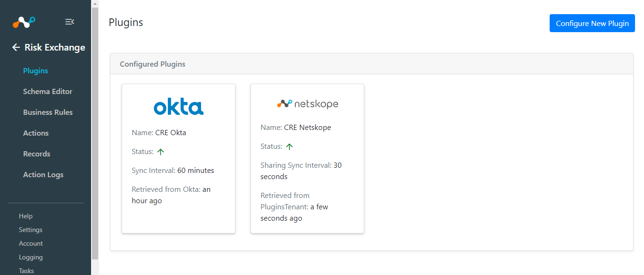644x275 pixels.
Task: Open the Help link
Action: click(25, 216)
